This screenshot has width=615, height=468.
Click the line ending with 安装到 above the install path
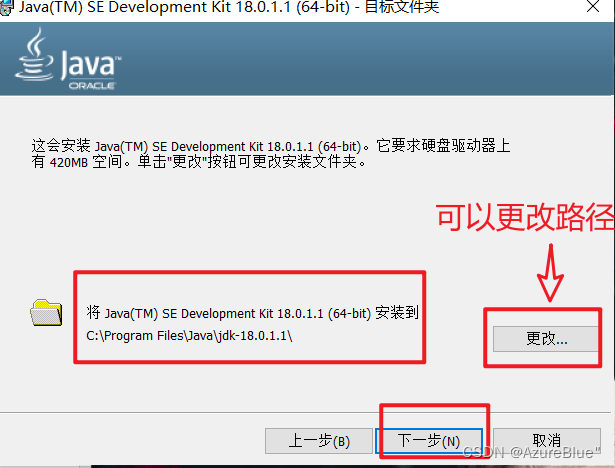(252, 313)
